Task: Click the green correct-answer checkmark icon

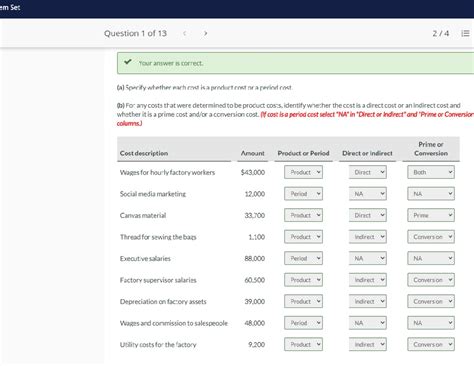Action: click(x=128, y=62)
